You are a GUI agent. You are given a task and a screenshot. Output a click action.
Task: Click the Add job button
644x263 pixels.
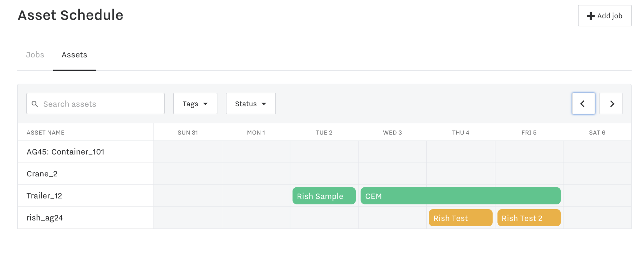tap(604, 15)
